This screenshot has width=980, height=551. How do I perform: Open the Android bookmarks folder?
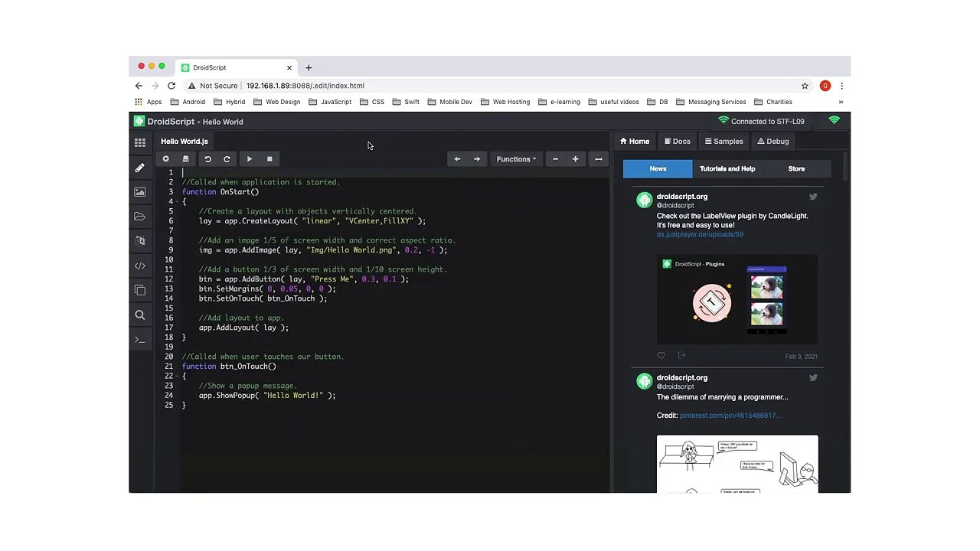[188, 102]
